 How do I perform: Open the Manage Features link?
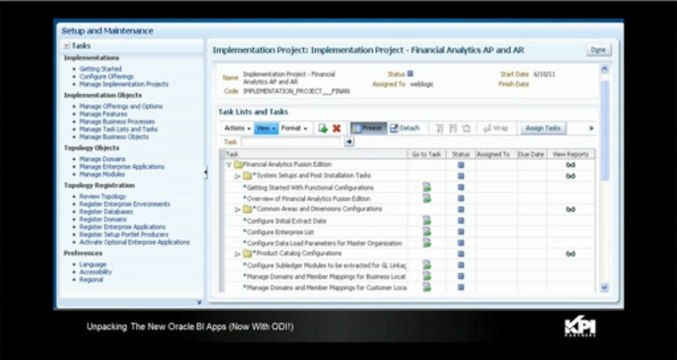click(103, 114)
